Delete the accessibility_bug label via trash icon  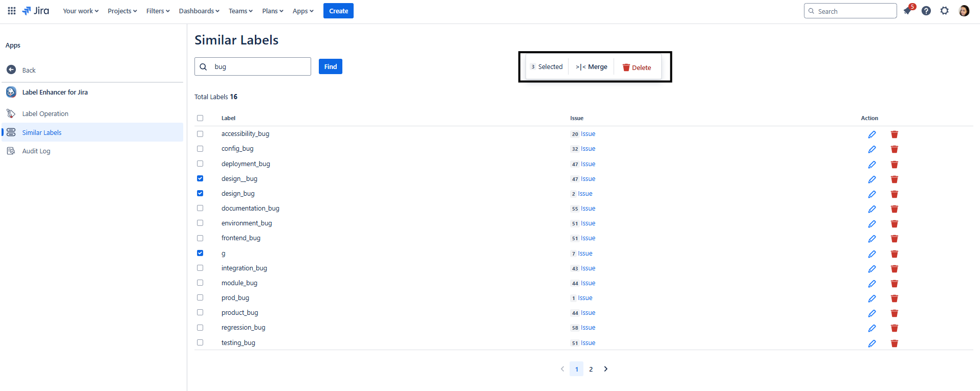pyautogui.click(x=895, y=134)
